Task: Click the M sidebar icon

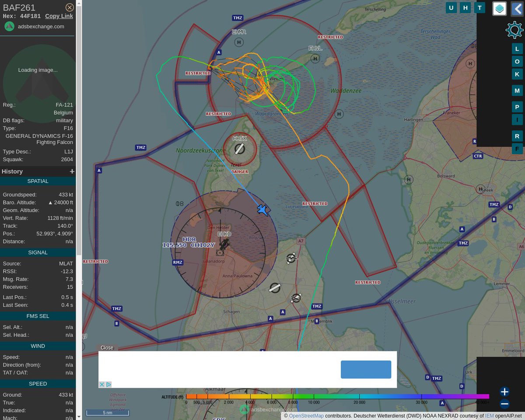Action: pyautogui.click(x=517, y=90)
